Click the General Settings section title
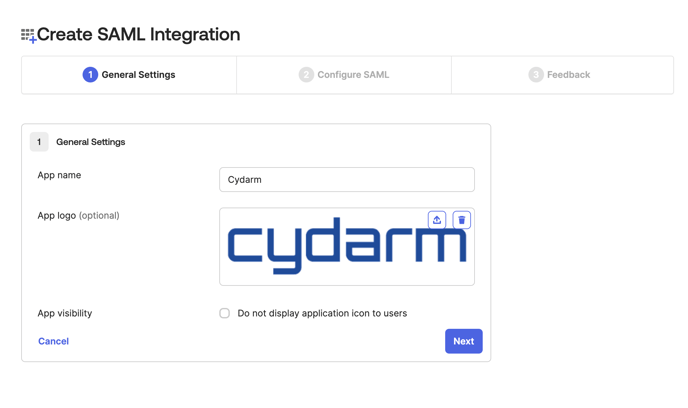This screenshot has width=688, height=408. (91, 142)
